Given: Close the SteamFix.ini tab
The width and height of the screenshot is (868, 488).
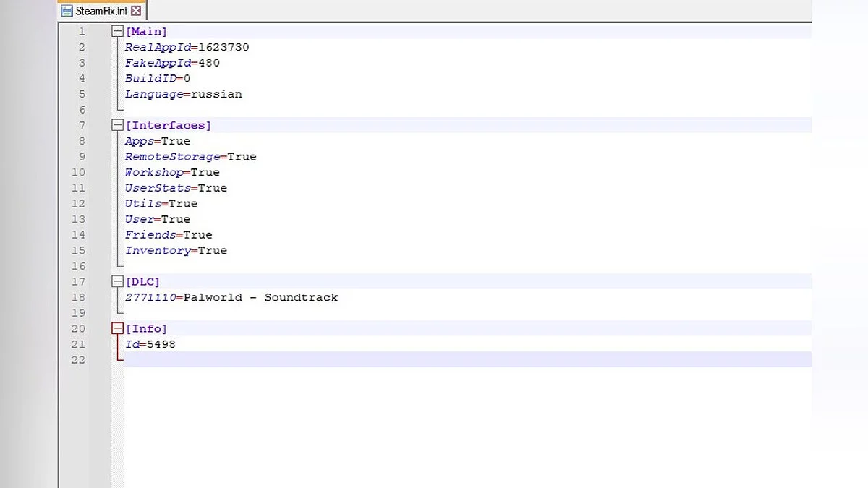Looking at the screenshot, I should click(136, 11).
